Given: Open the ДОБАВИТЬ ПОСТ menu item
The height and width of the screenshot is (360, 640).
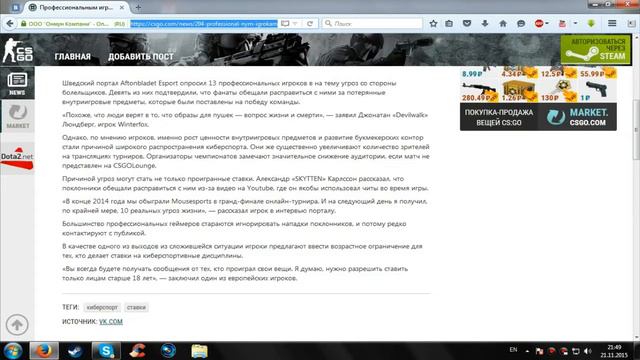Looking at the screenshot, I should click(141, 57).
